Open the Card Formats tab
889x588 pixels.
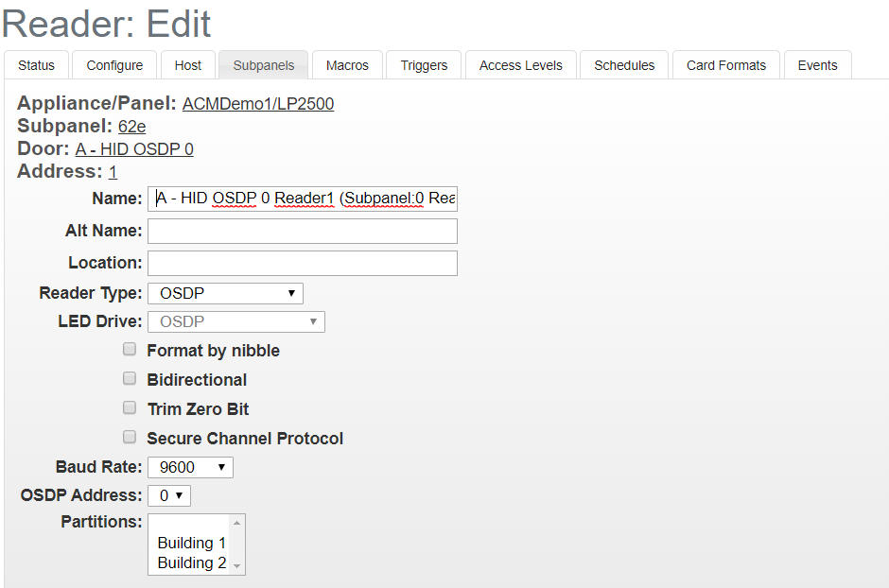tap(725, 64)
